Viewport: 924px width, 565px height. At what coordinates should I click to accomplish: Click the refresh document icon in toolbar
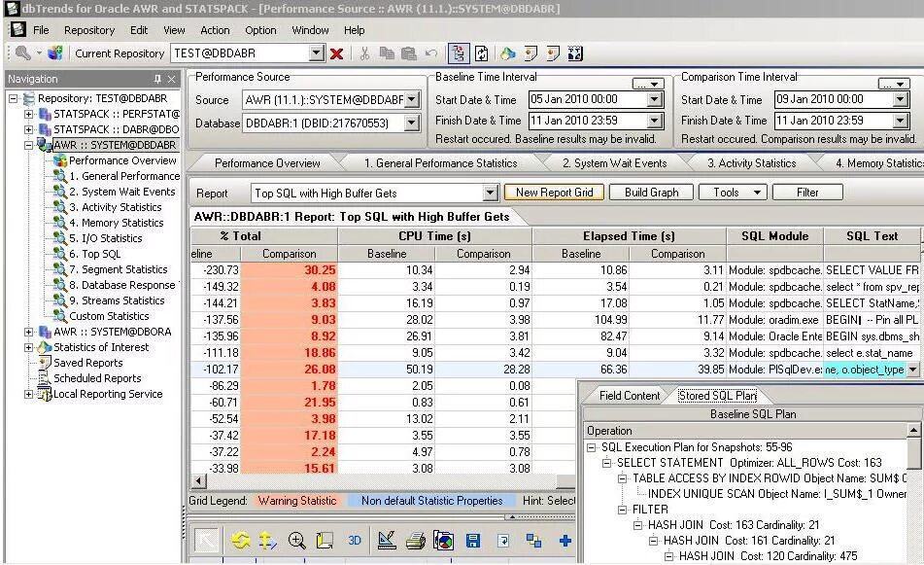(482, 53)
